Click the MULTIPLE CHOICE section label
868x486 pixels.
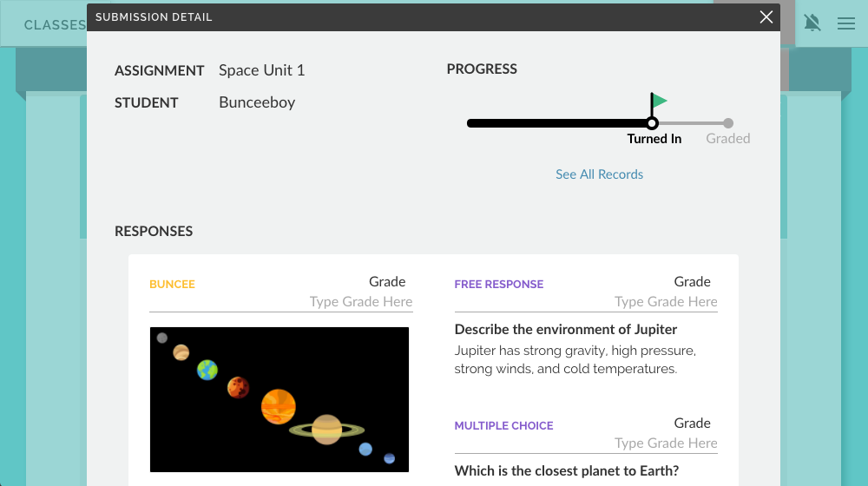point(503,426)
